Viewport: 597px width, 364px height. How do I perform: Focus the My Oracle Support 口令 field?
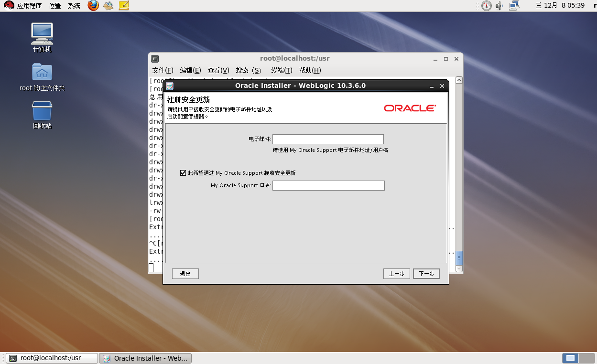pos(328,185)
